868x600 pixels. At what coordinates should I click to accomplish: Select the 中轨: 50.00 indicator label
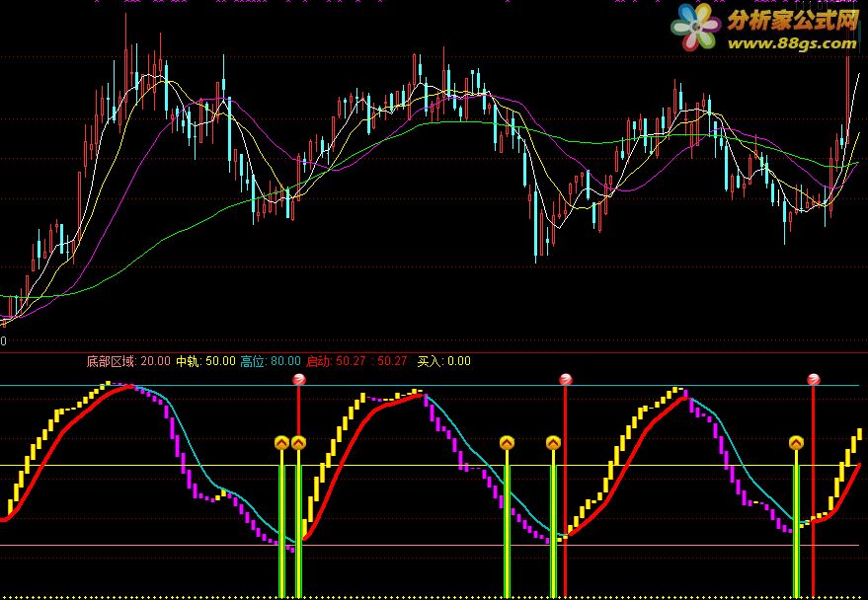[206, 361]
